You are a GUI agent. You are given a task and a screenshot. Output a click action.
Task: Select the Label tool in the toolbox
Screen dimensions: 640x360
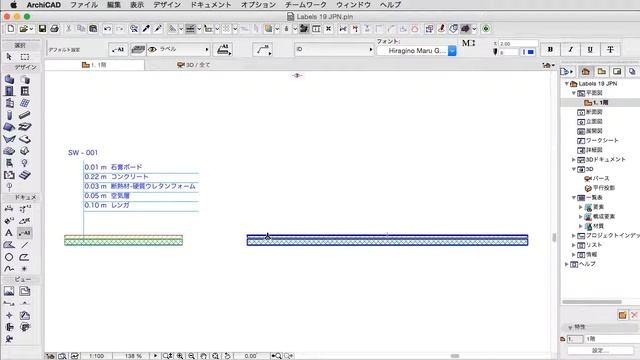[24, 233]
